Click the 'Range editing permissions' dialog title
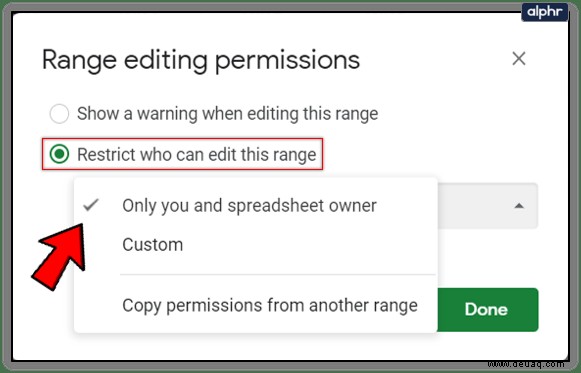This screenshot has width=581, height=373. 201,60
